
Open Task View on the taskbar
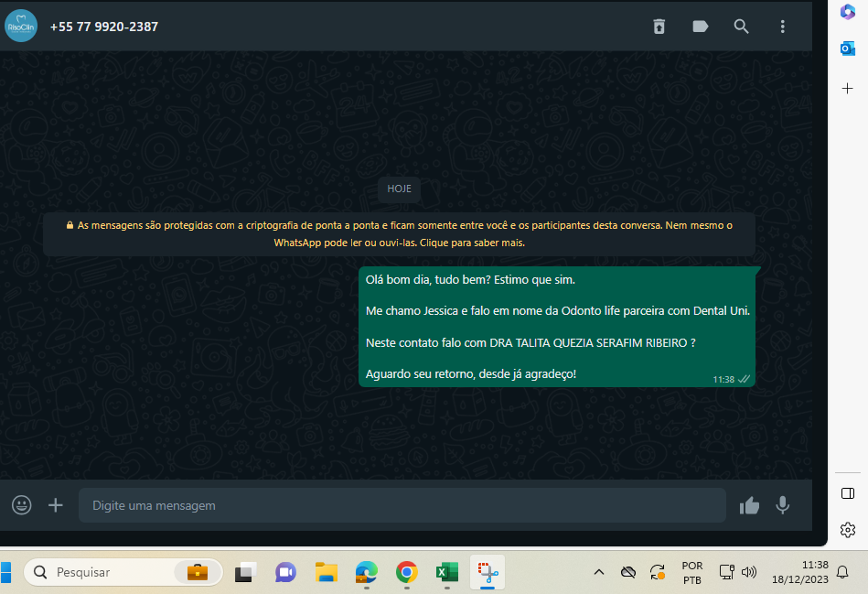coord(245,572)
